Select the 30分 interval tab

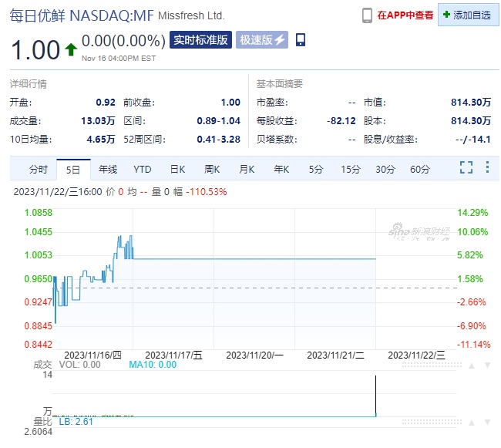tap(385, 169)
